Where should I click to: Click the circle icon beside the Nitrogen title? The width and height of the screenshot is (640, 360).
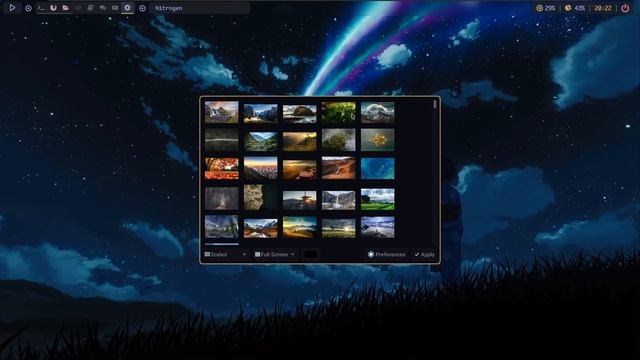pyautogui.click(x=142, y=8)
